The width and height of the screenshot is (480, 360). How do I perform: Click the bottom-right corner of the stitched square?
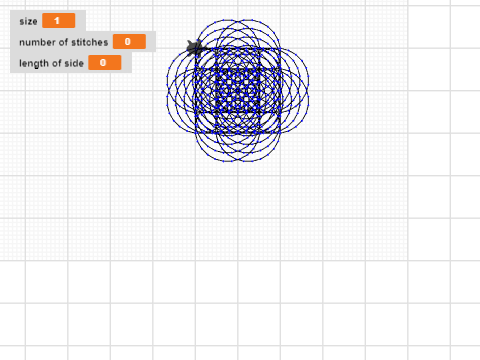click(x=280, y=133)
